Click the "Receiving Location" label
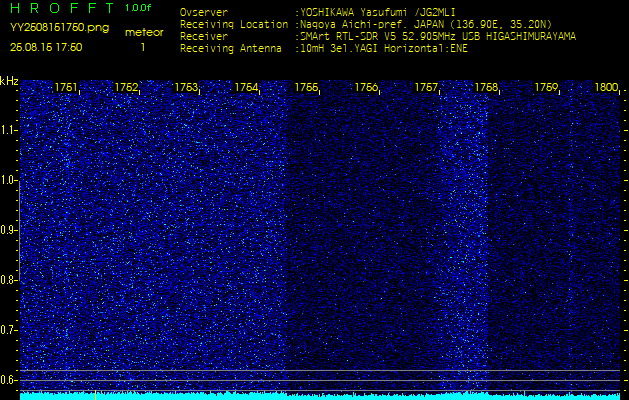Viewport: 629px width, 400px height. coord(234,24)
